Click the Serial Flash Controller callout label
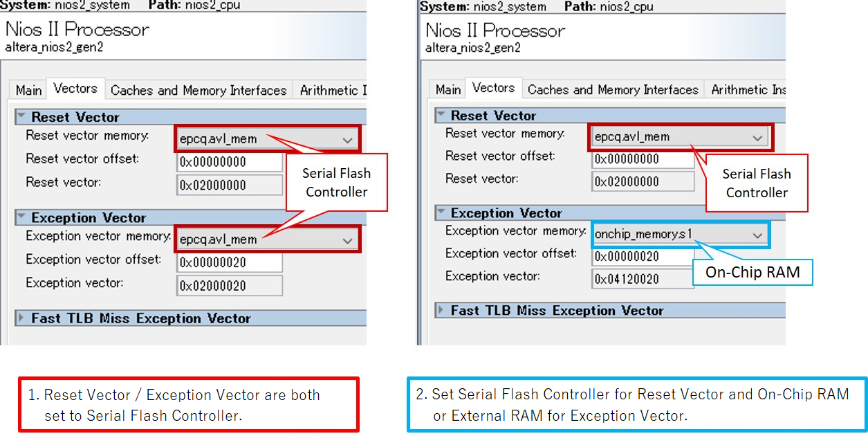The image size is (868, 436). coord(337,183)
